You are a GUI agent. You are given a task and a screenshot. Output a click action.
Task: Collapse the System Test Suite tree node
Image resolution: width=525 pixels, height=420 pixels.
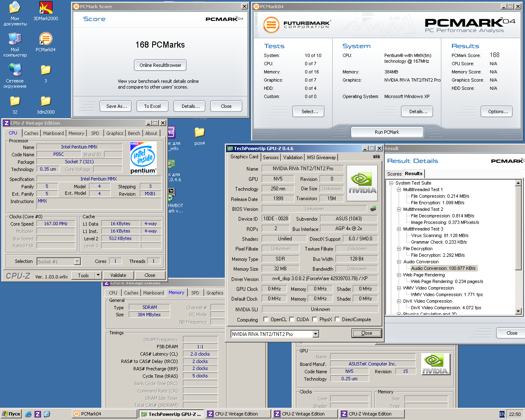coord(391,183)
